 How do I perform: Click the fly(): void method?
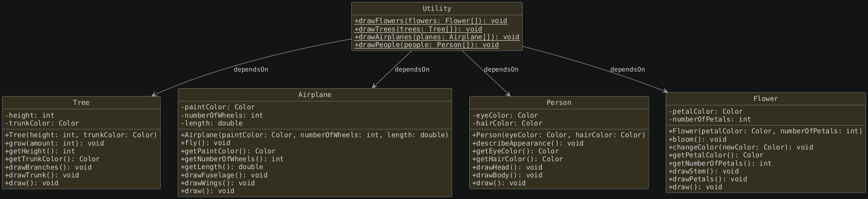coord(206,143)
